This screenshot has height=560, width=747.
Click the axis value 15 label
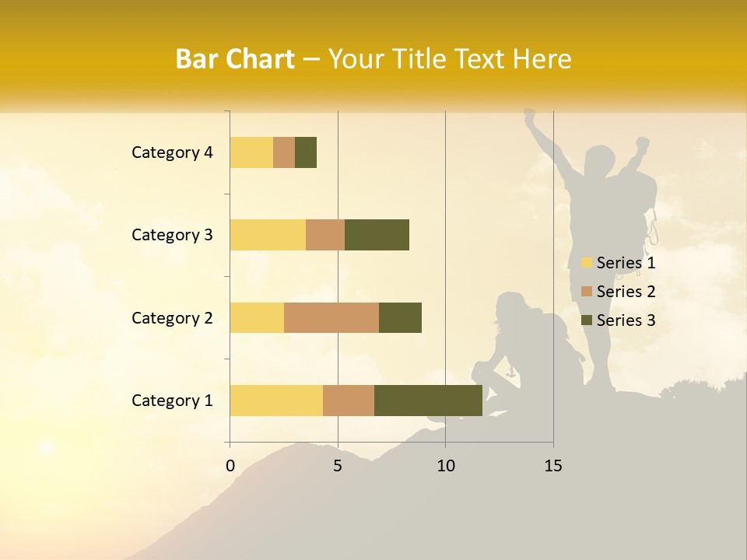(x=553, y=466)
